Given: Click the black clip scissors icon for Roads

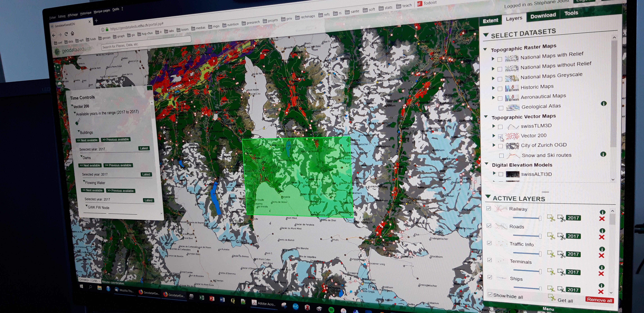Looking at the screenshot, I should pos(561,236).
